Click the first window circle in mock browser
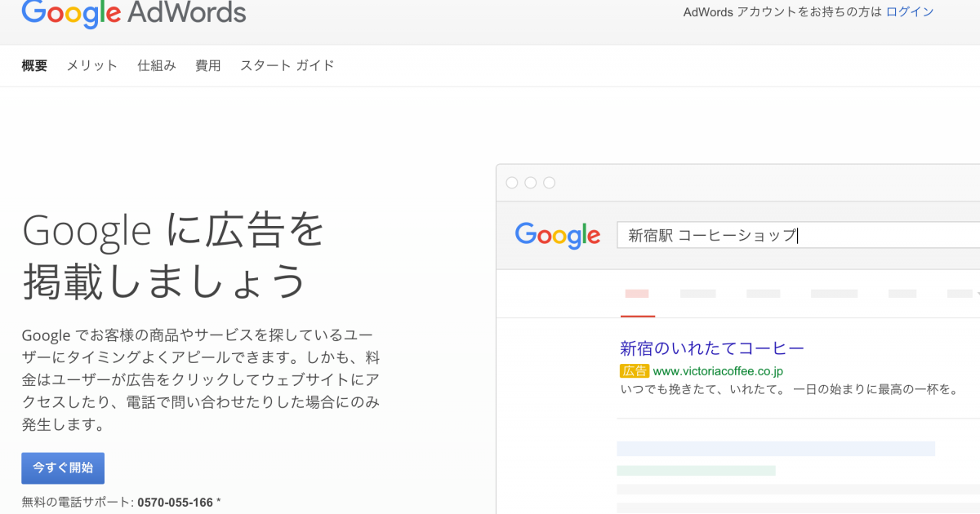The height and width of the screenshot is (514, 980). (x=512, y=183)
